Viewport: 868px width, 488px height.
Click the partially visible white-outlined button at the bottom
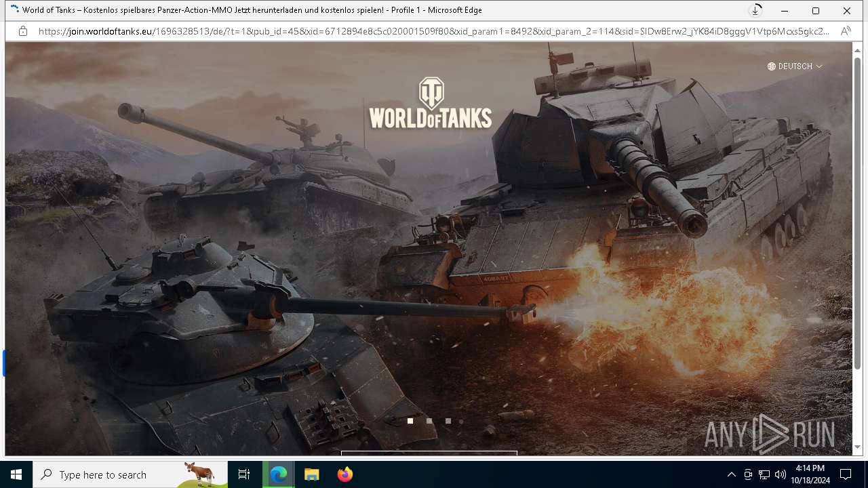click(x=429, y=453)
